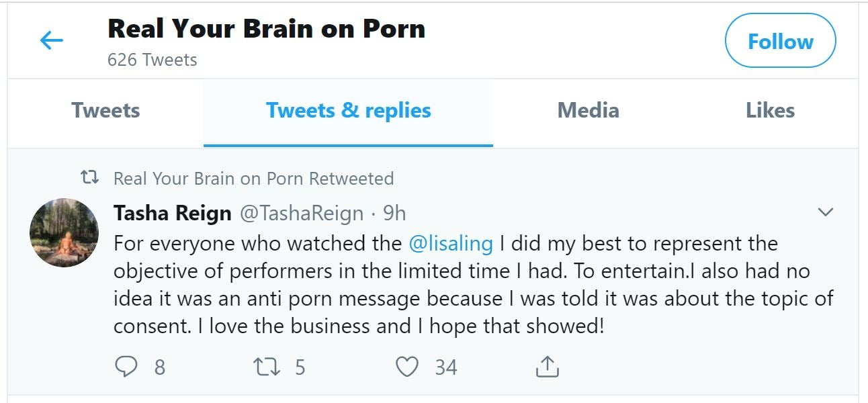Click Tasha Reign's profile picture
The width and height of the screenshot is (868, 403).
[x=64, y=233]
